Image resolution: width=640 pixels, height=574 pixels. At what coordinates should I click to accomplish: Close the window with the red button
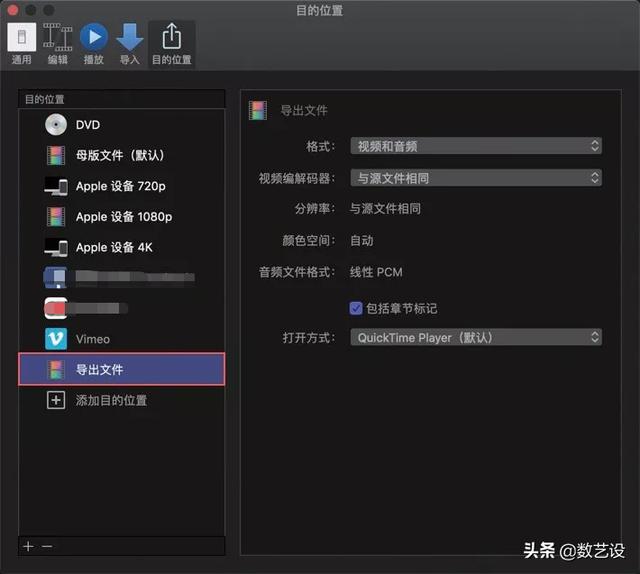(13, 10)
